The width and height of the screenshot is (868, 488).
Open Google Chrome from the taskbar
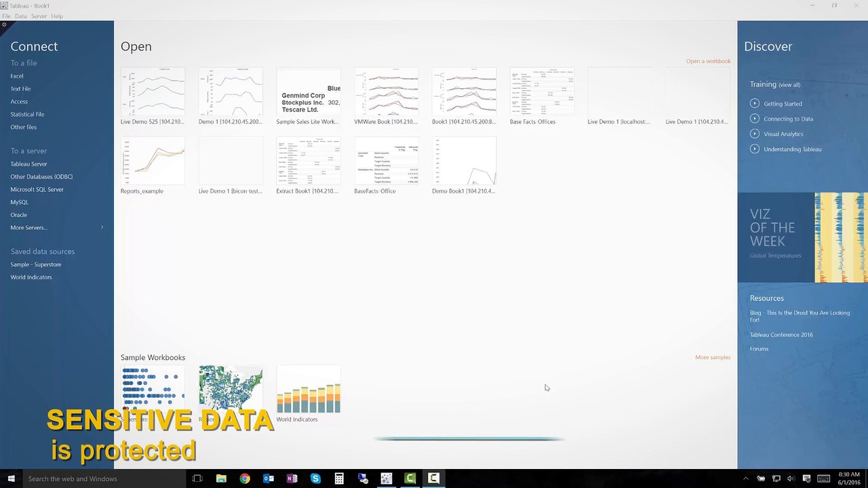point(245,479)
